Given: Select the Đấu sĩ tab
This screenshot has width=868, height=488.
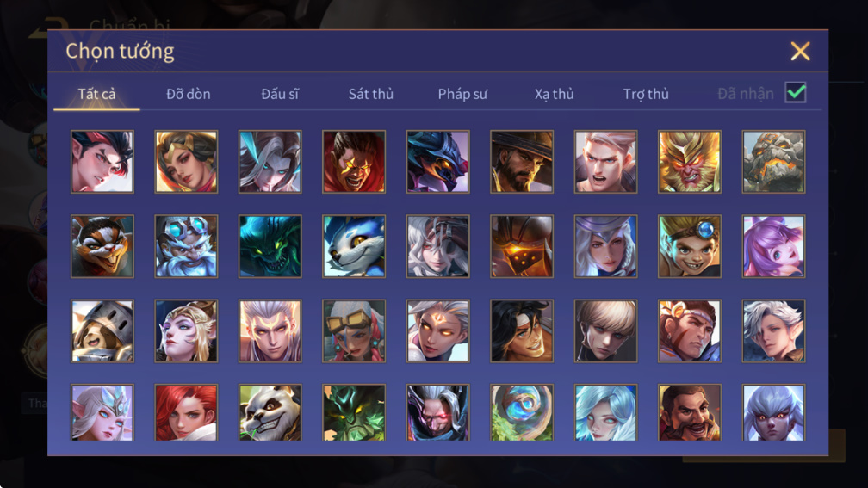Looking at the screenshot, I should pyautogui.click(x=280, y=94).
